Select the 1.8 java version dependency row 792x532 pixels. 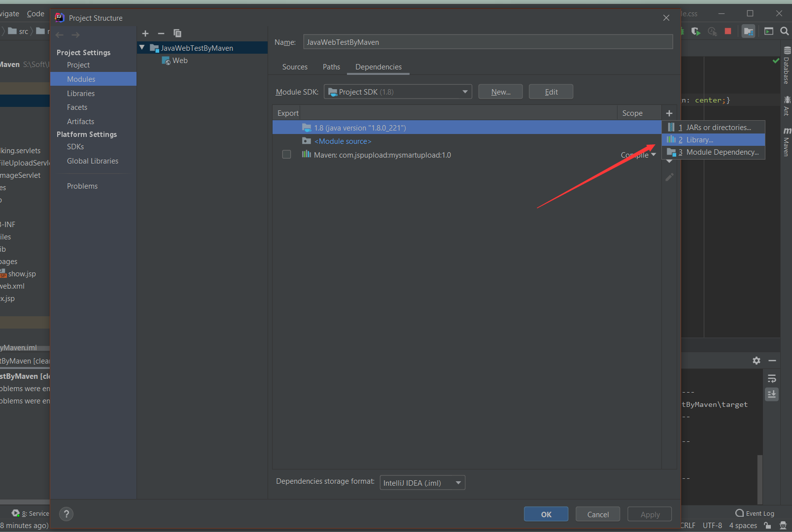[466, 128]
